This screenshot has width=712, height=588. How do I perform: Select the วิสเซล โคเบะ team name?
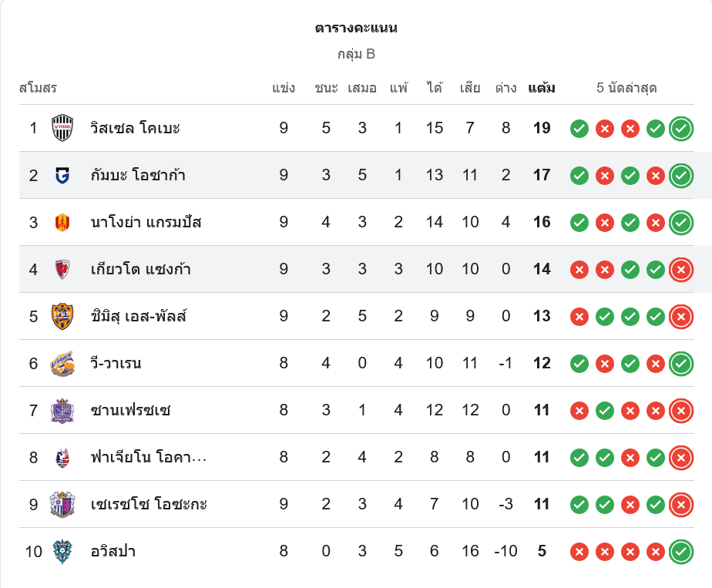(x=135, y=128)
